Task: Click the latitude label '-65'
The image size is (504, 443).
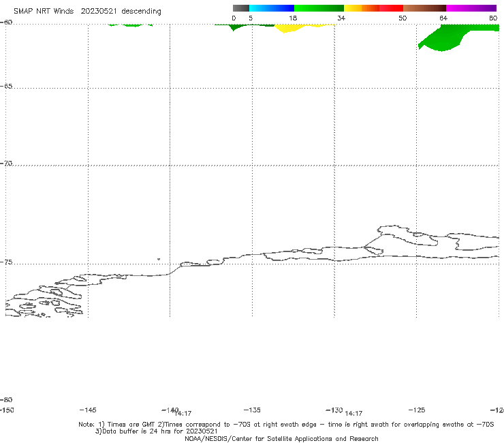Action: click(6, 87)
